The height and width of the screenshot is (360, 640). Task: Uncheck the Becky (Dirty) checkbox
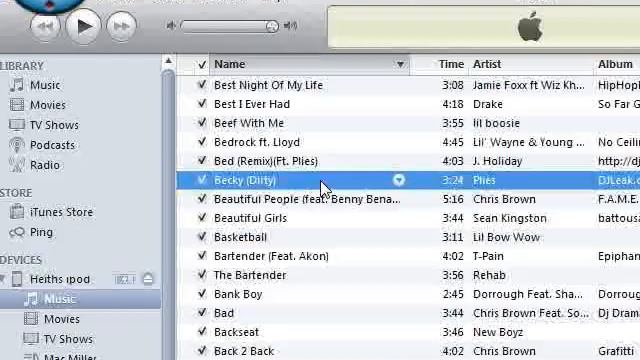[202, 180]
